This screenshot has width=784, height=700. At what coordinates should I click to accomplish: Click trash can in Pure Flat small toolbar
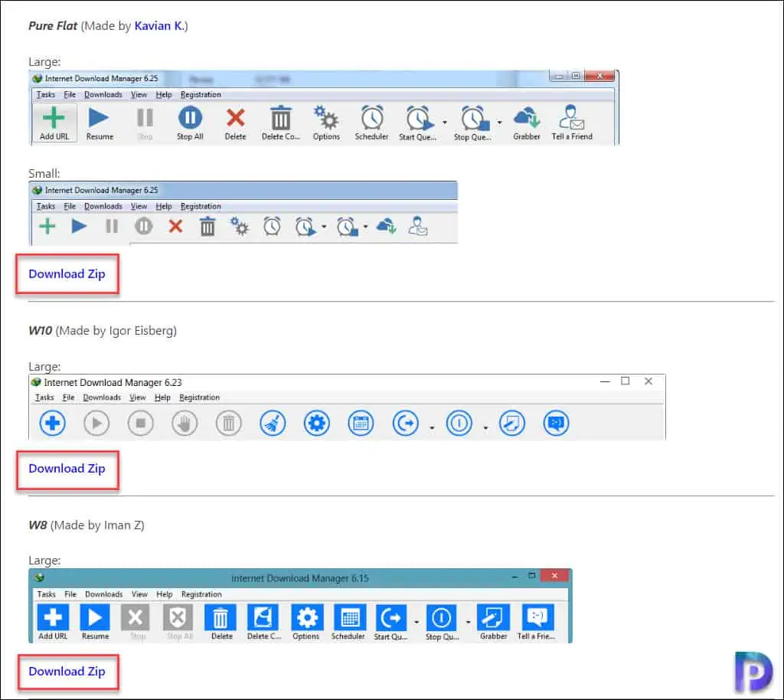pos(207,227)
